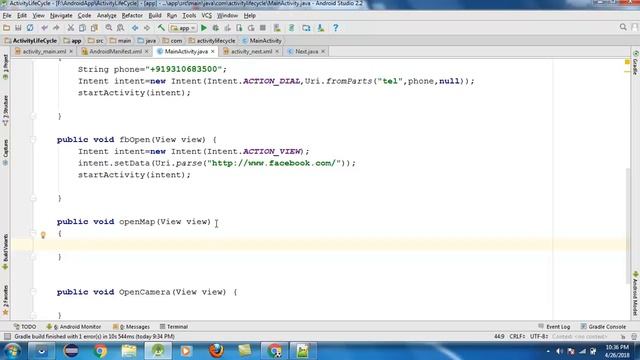Switch to the AndroidManifest.xml tab

point(116,51)
